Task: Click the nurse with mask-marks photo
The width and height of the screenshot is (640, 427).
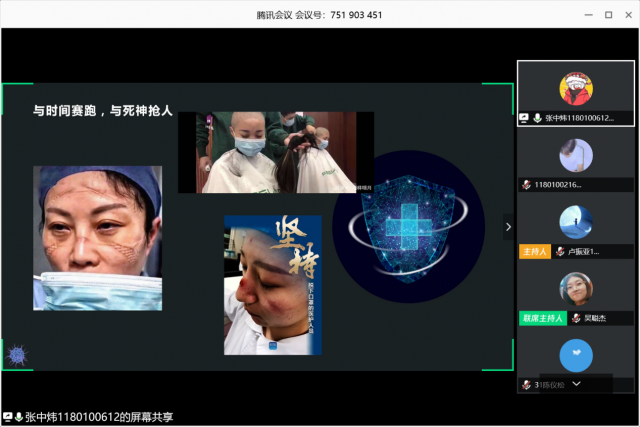Action: (x=98, y=238)
